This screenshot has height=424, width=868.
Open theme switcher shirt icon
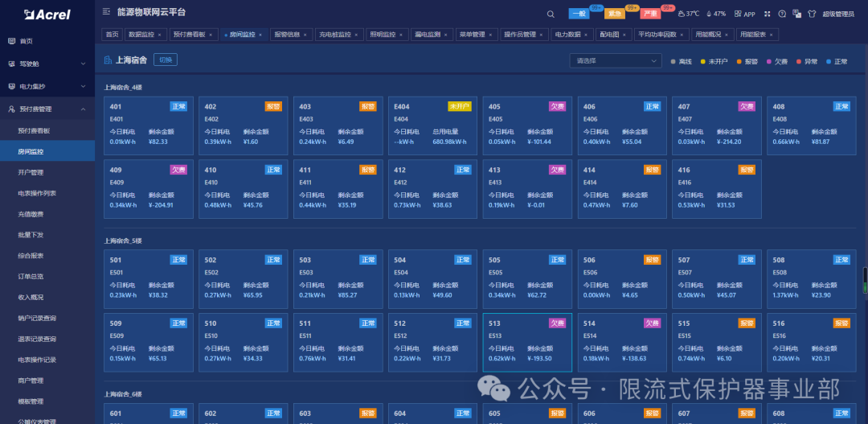pyautogui.click(x=811, y=14)
